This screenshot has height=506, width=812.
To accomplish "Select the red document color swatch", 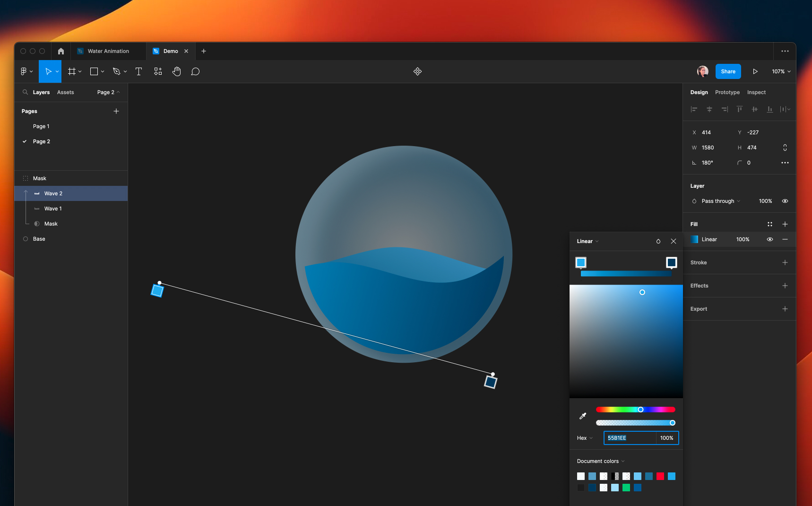I will [660, 476].
